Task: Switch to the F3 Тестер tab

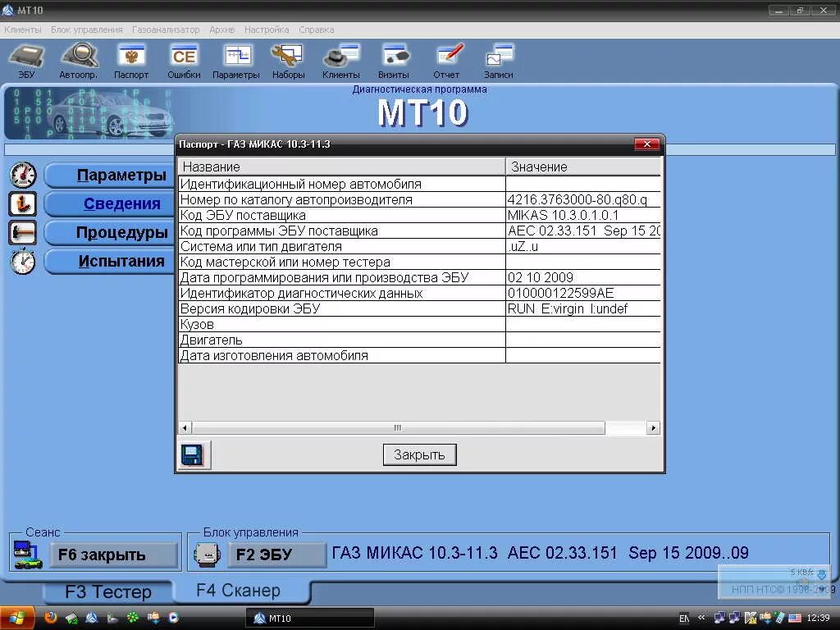Action: [108, 592]
